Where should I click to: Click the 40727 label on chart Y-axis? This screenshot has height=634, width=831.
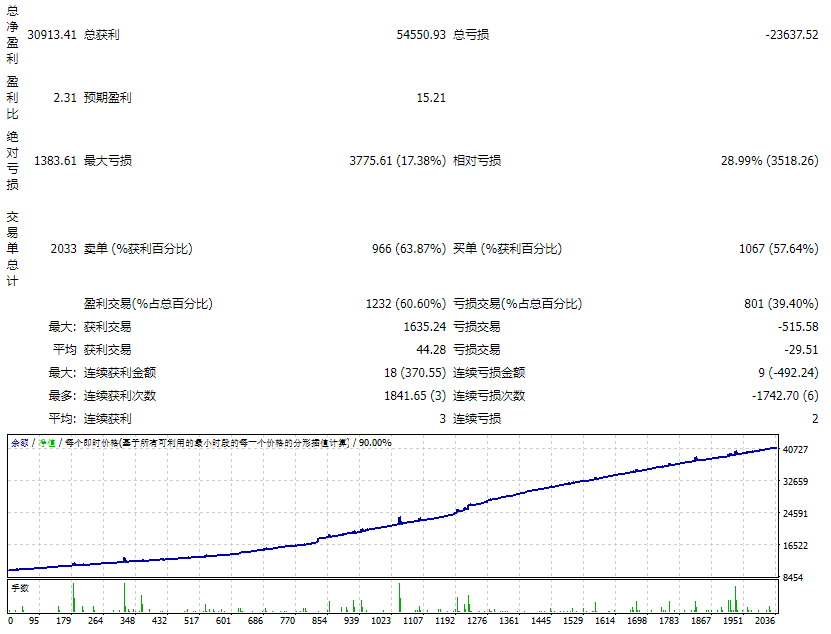point(795,450)
